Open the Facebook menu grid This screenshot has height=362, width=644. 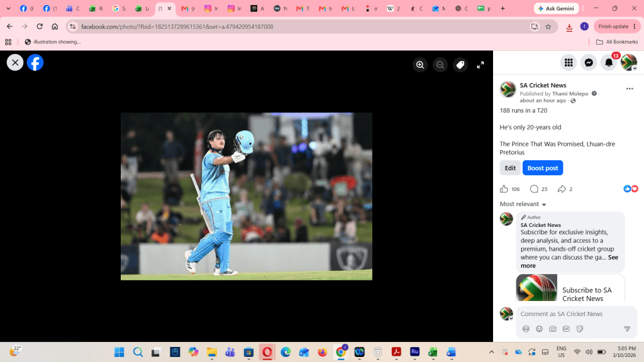coord(569,62)
